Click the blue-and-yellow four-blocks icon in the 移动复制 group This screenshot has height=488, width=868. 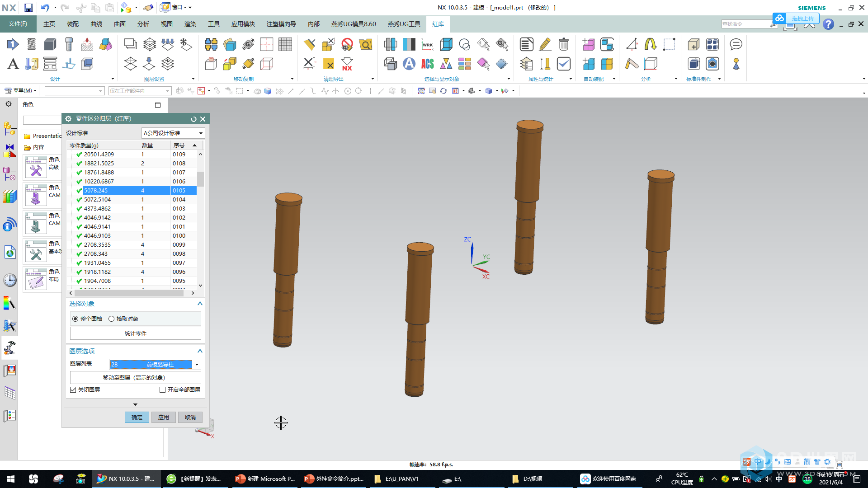(x=211, y=44)
